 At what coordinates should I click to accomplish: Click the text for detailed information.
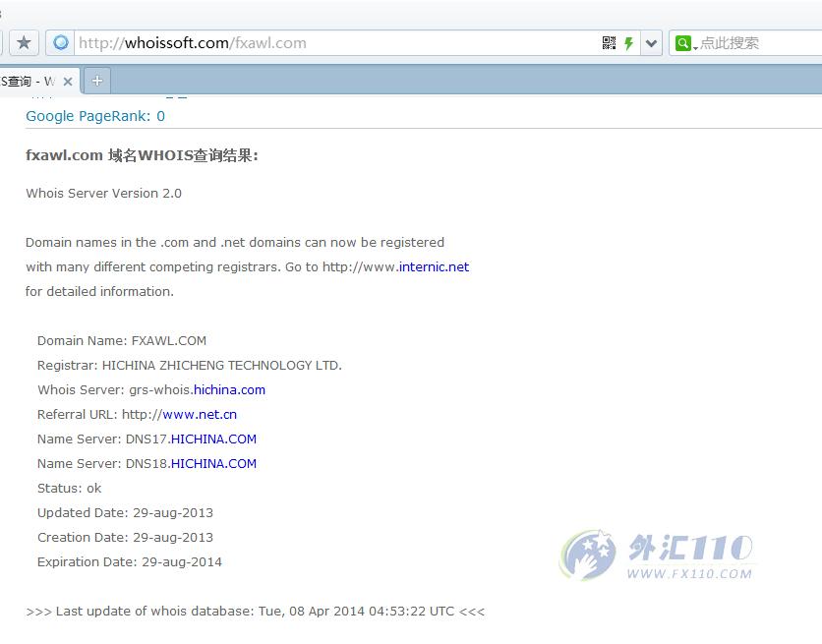pyautogui.click(x=99, y=291)
